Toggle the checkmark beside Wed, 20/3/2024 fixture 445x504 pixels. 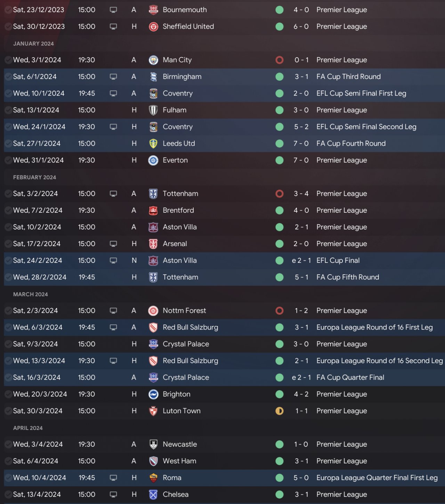point(8,394)
